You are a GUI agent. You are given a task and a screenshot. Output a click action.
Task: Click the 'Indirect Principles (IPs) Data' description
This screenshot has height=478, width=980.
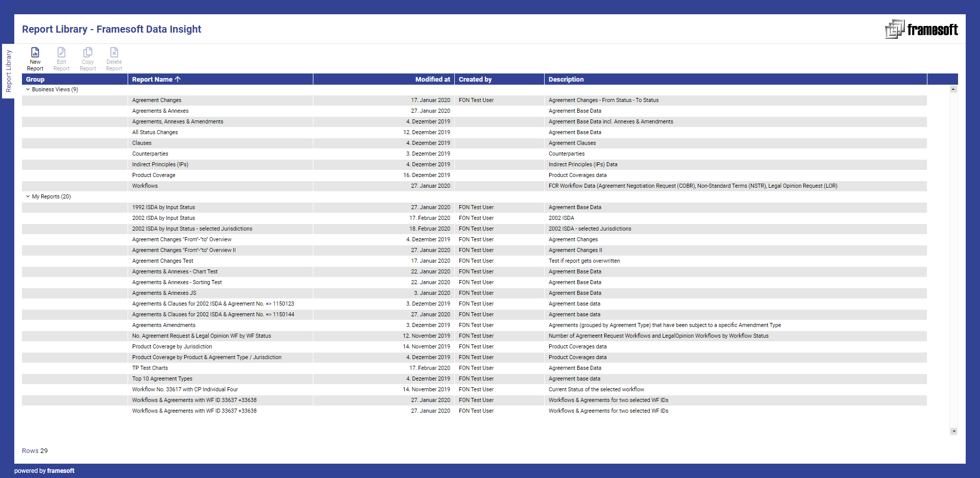(583, 164)
